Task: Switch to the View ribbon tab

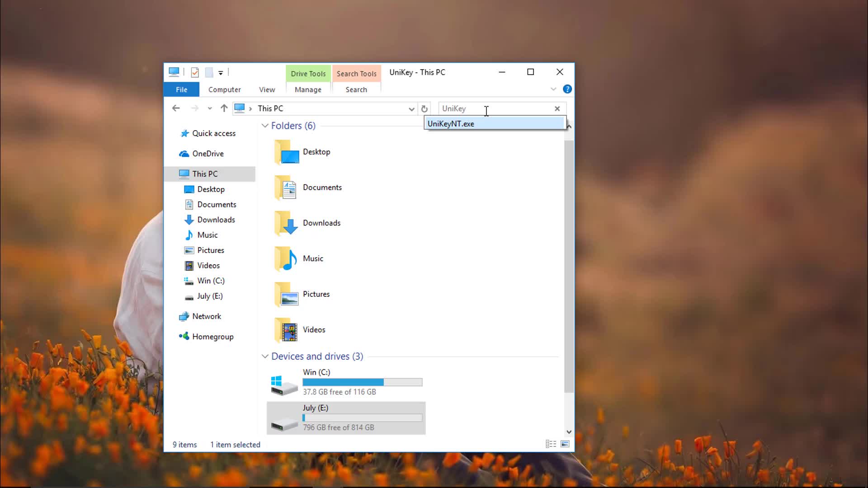Action: coord(267,89)
